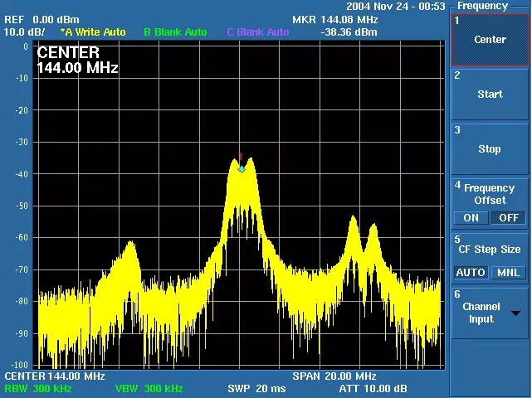Select trace B Blank Auto label

(175, 32)
